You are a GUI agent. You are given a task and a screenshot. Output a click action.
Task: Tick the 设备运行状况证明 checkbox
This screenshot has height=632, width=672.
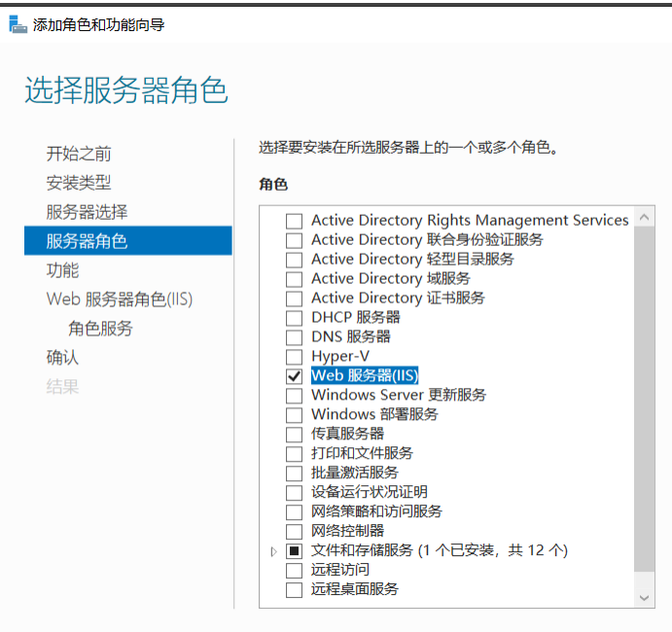294,492
